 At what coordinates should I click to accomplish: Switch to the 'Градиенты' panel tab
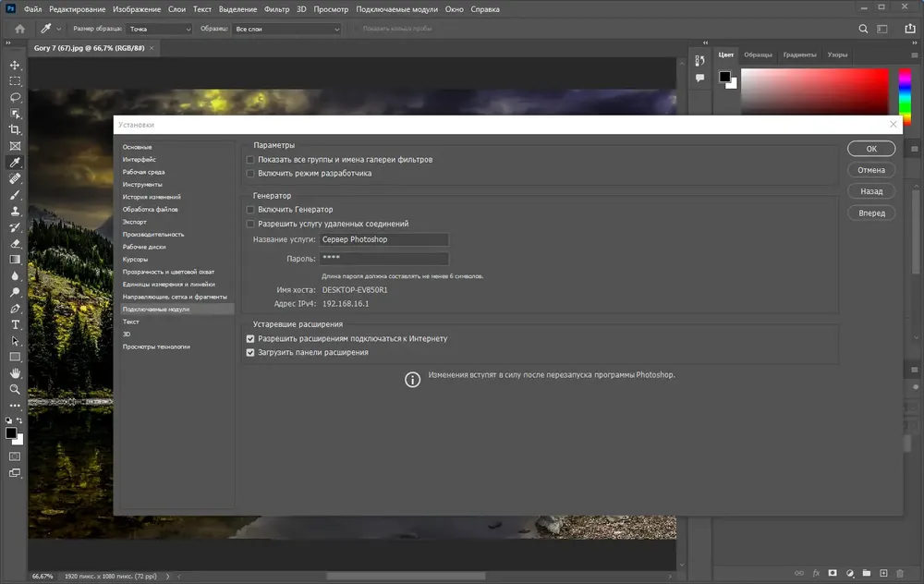[799, 55]
